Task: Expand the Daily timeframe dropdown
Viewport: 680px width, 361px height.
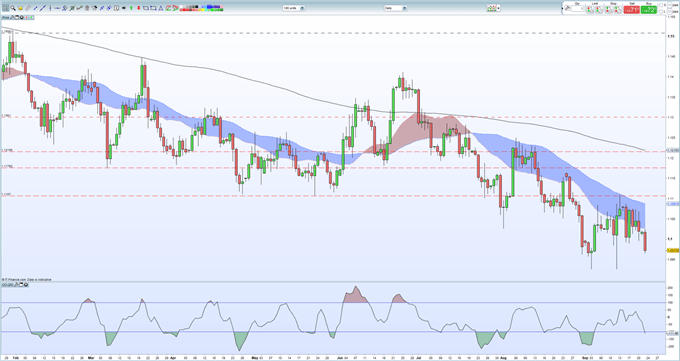Action: (405, 8)
